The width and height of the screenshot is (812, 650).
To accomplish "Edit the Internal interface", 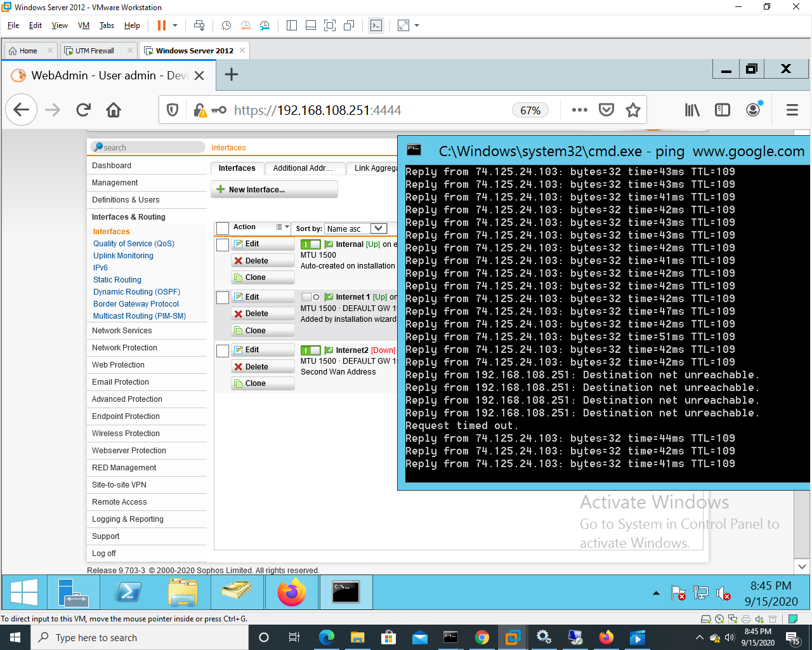I will tap(263, 244).
